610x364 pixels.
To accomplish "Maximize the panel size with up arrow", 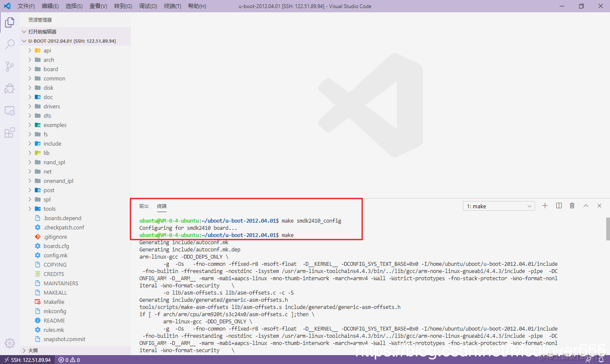I will pyautogui.click(x=586, y=206).
